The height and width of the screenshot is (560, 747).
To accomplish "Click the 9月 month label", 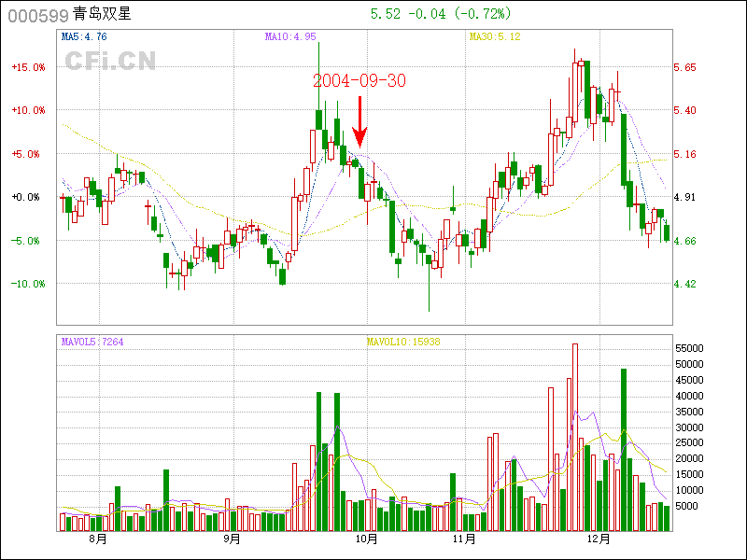I will coord(232,539).
